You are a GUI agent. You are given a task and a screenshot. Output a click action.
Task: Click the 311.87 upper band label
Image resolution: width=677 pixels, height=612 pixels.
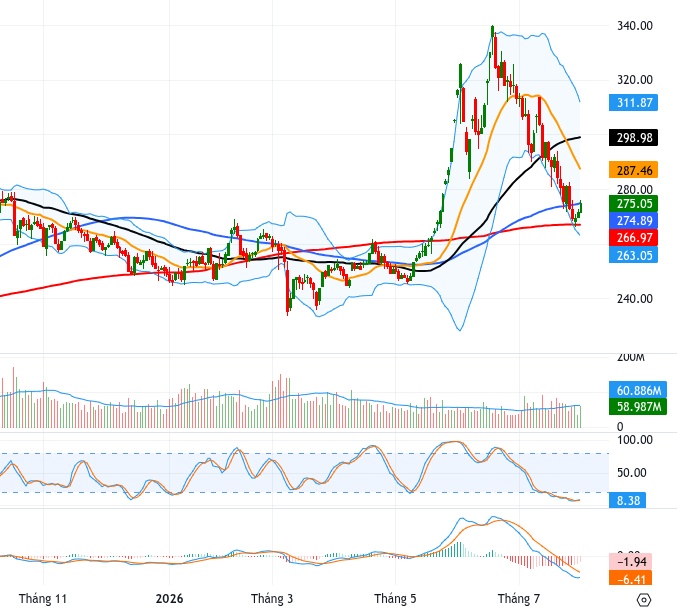click(633, 103)
